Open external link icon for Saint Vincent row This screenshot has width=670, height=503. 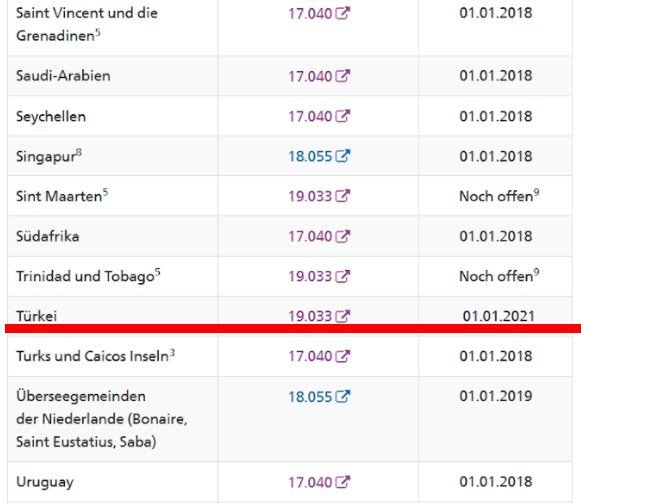coord(343,13)
